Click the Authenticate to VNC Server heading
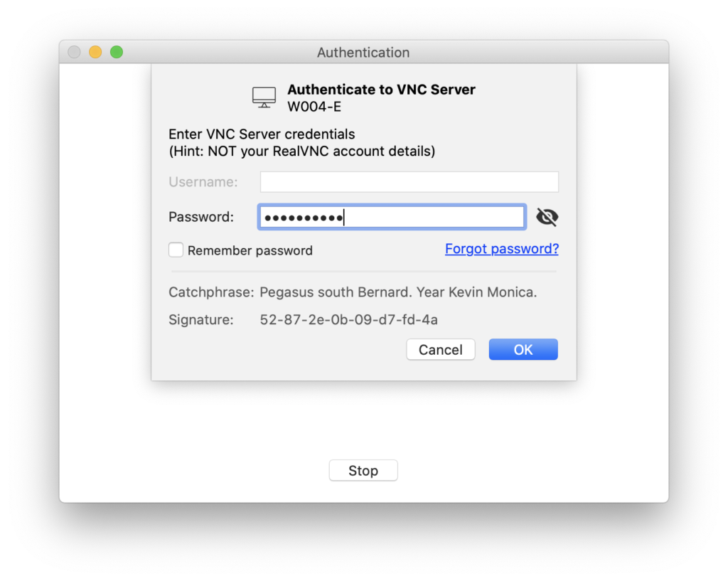The height and width of the screenshot is (581, 728). coord(381,90)
